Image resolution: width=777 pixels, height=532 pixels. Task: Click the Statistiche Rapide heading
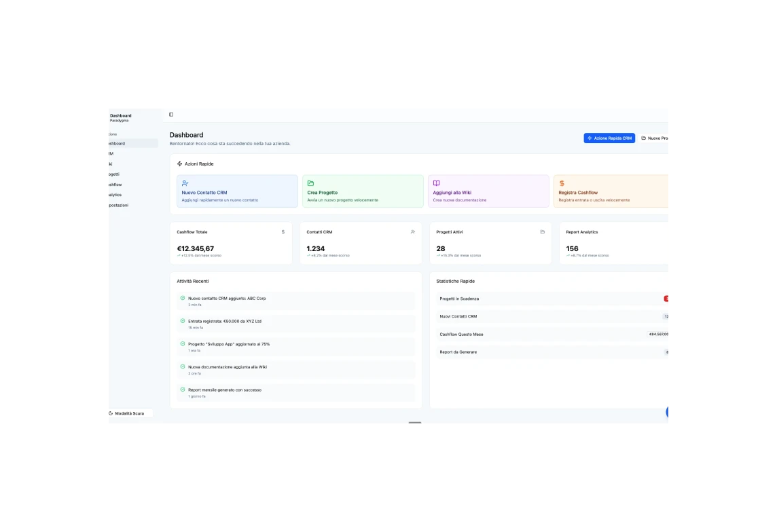455,281
